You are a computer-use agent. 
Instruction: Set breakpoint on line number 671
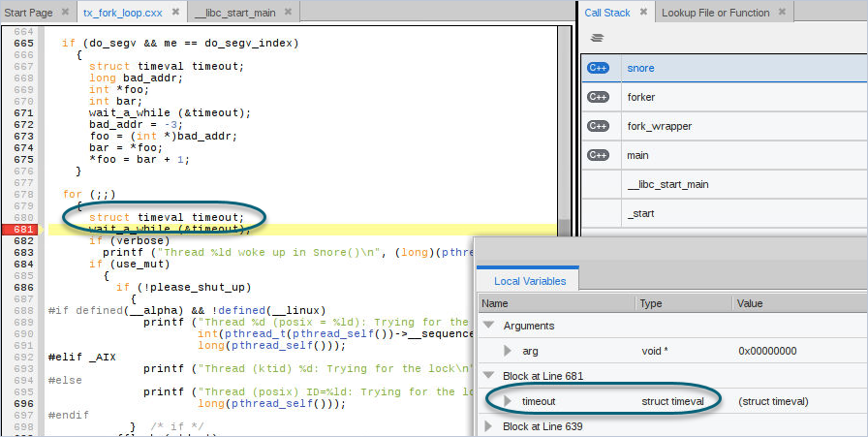[x=24, y=113]
